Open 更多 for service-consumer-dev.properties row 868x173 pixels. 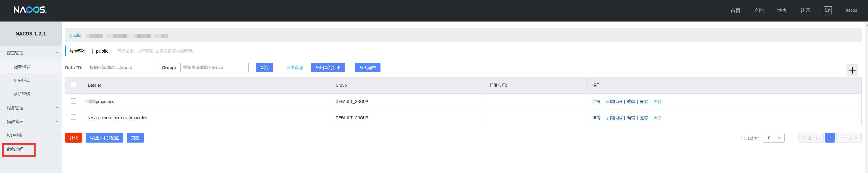(x=657, y=118)
